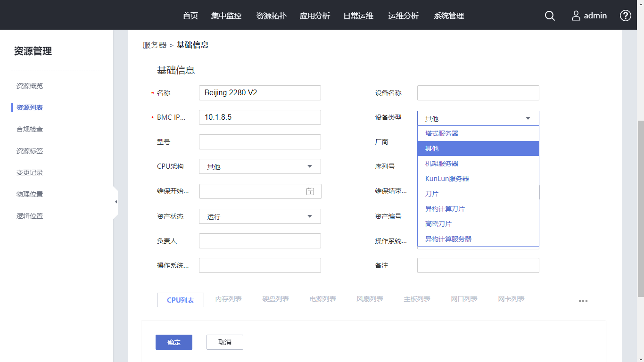Switch to the 内存列表 tab

click(229, 299)
